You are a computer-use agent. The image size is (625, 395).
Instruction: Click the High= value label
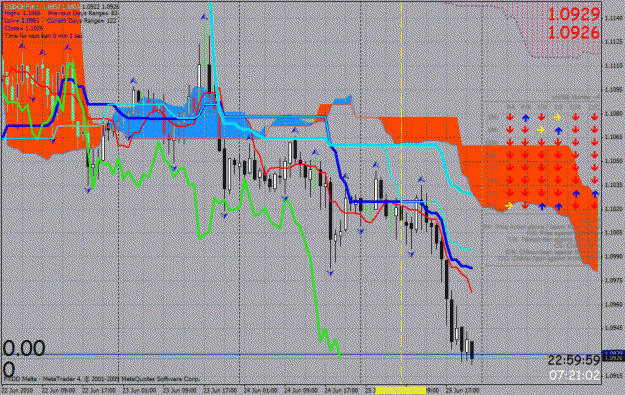[x=22, y=13]
